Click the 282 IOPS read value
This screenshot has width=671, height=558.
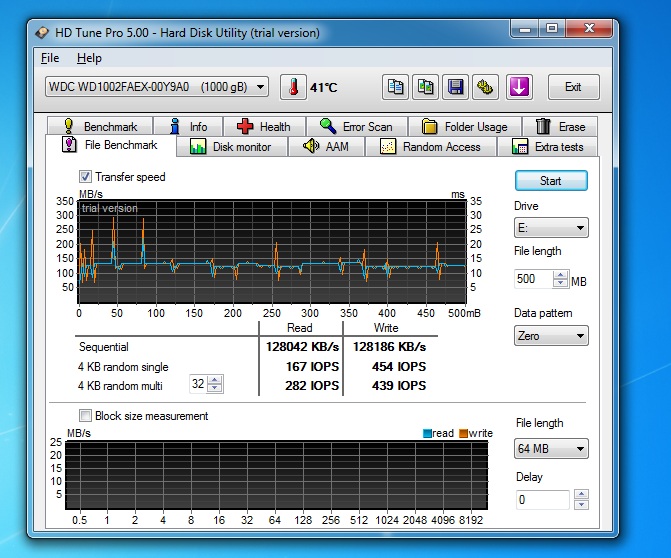click(x=312, y=386)
